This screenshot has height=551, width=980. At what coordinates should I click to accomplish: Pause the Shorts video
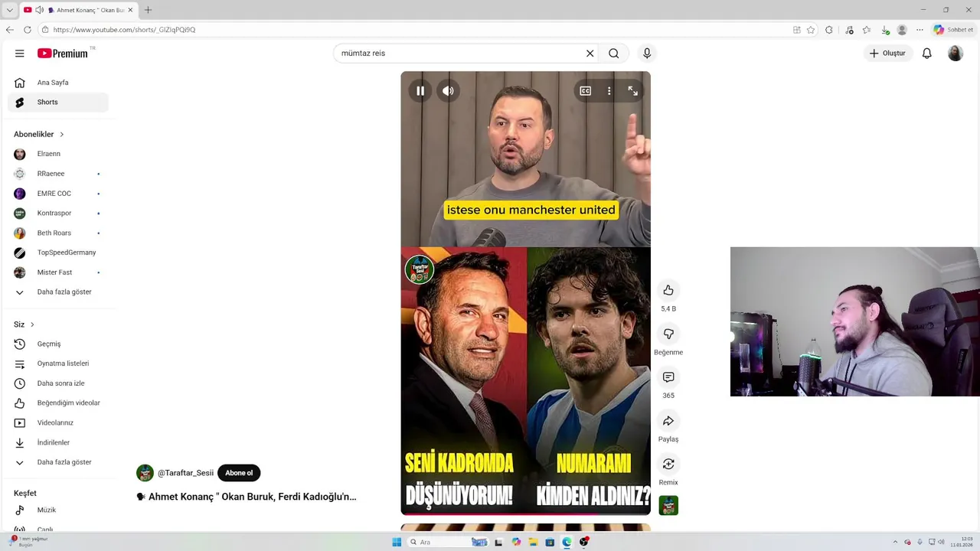pyautogui.click(x=420, y=91)
